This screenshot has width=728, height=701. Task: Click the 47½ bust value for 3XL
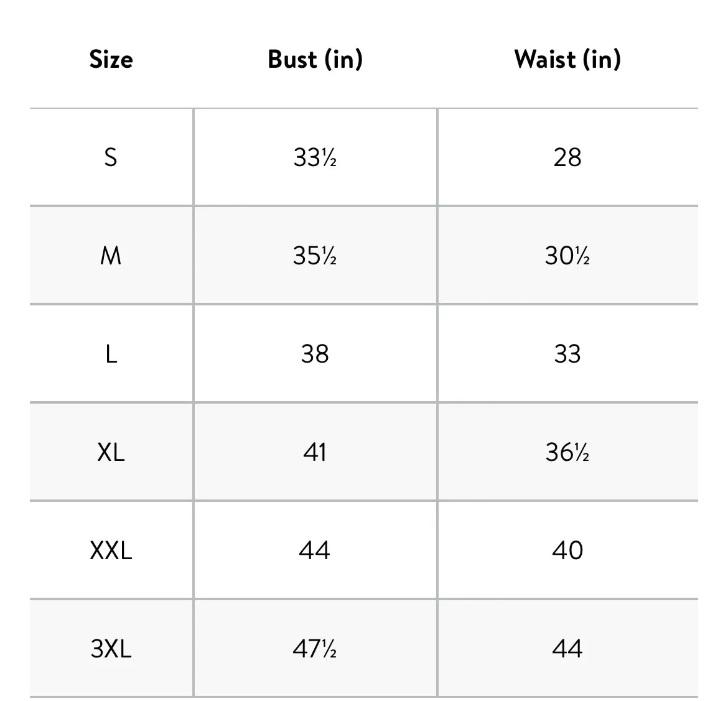pos(315,649)
